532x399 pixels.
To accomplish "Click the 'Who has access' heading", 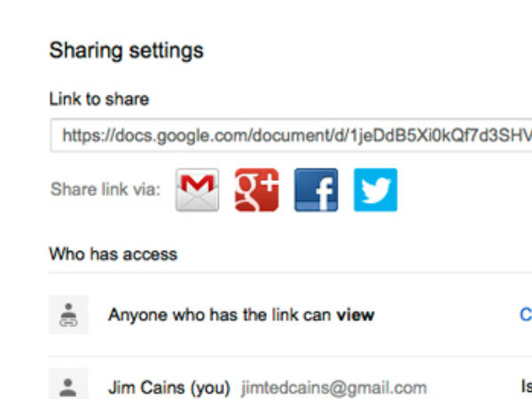I will [x=113, y=254].
